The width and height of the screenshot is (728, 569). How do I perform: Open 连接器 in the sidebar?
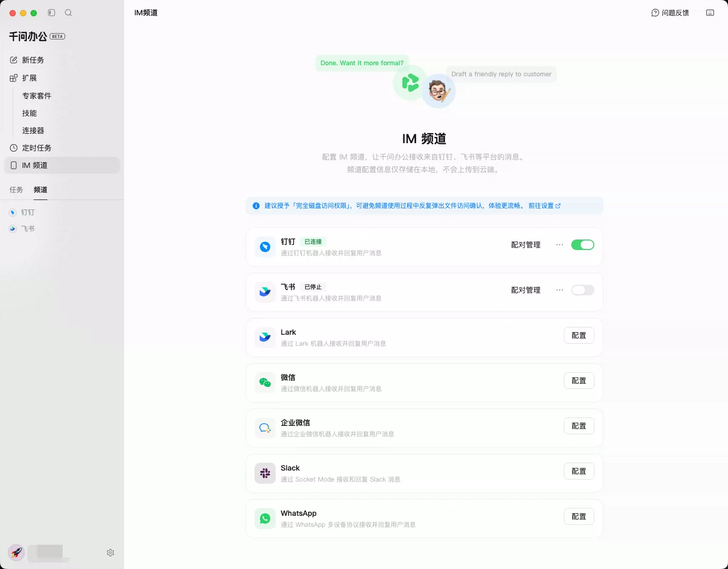point(33,131)
